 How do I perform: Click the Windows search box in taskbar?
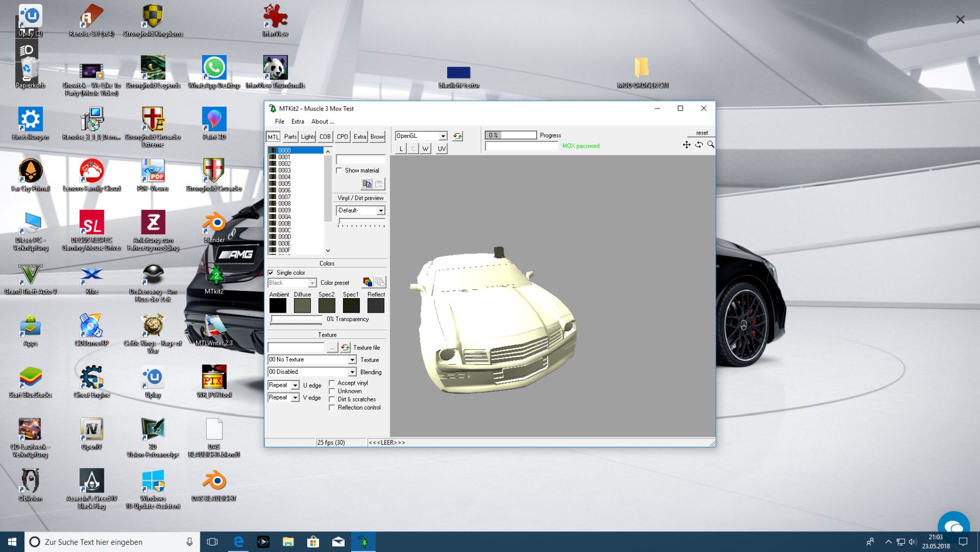(x=112, y=542)
